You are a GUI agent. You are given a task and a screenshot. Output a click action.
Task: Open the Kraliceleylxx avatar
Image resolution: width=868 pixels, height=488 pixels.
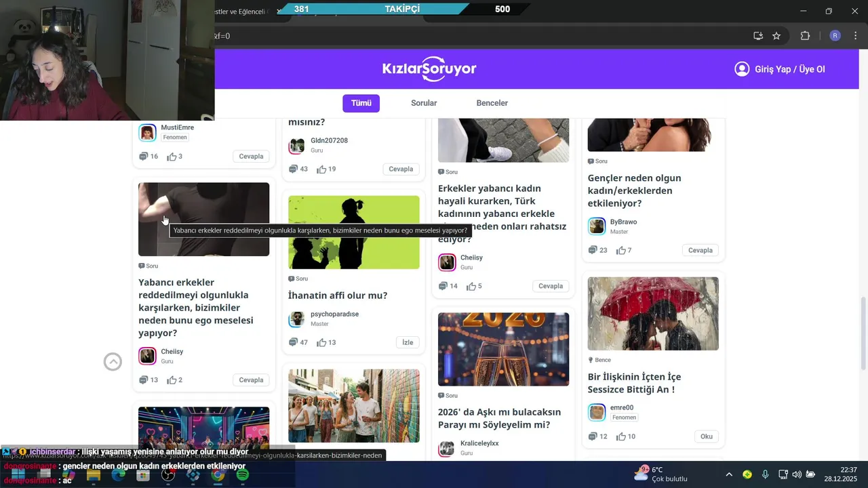click(447, 449)
